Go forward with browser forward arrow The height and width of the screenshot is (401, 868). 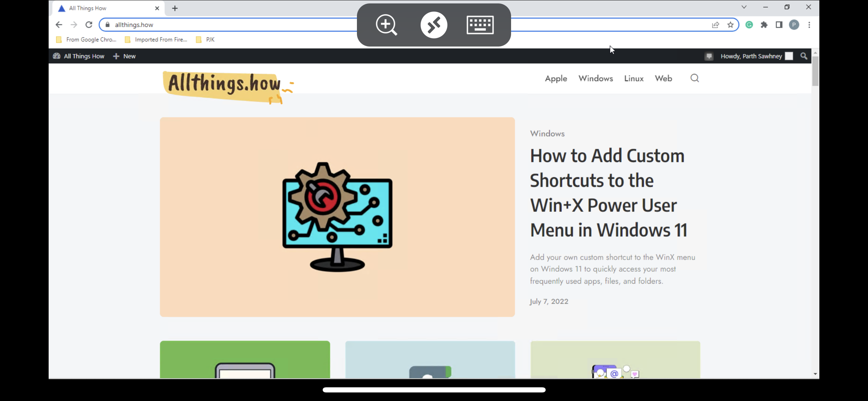[x=74, y=25]
